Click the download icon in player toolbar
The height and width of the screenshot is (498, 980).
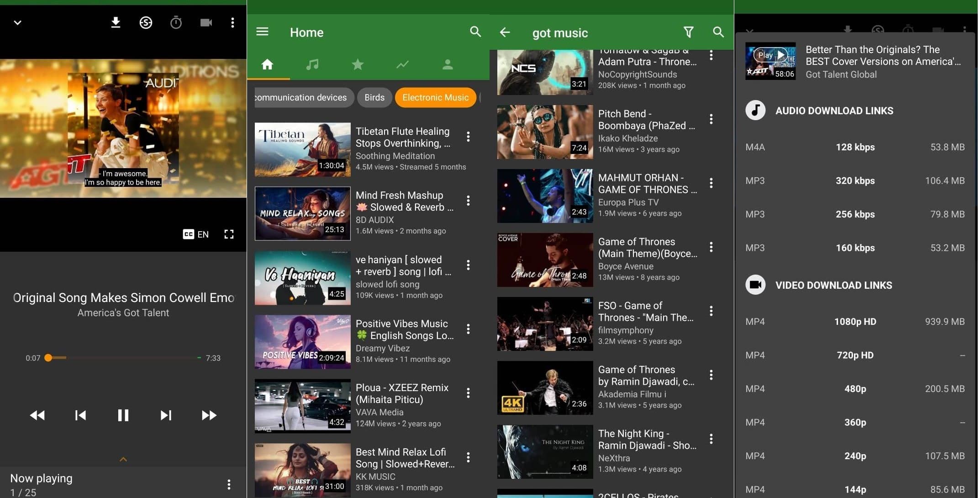pos(116,22)
